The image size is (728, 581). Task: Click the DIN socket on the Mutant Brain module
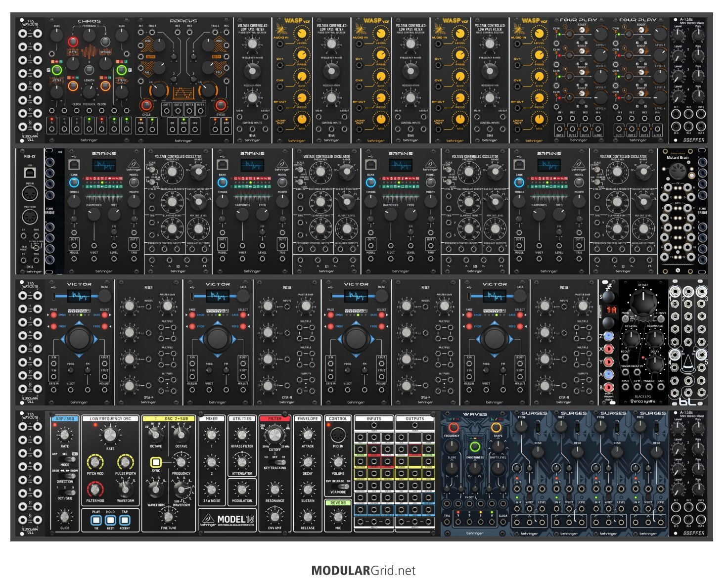677,172
